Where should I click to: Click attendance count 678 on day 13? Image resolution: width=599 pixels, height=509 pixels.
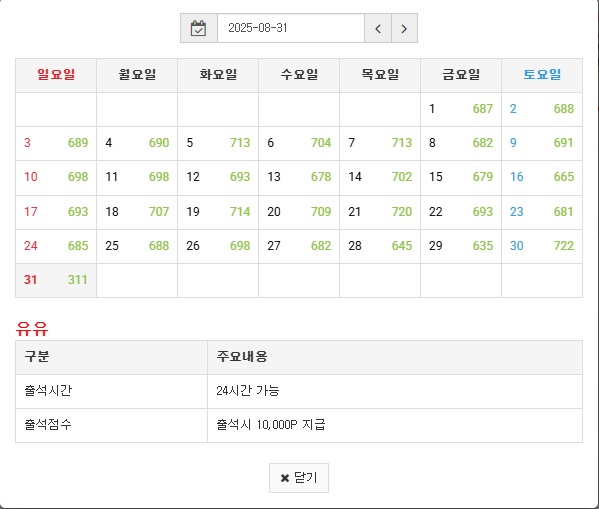321,177
